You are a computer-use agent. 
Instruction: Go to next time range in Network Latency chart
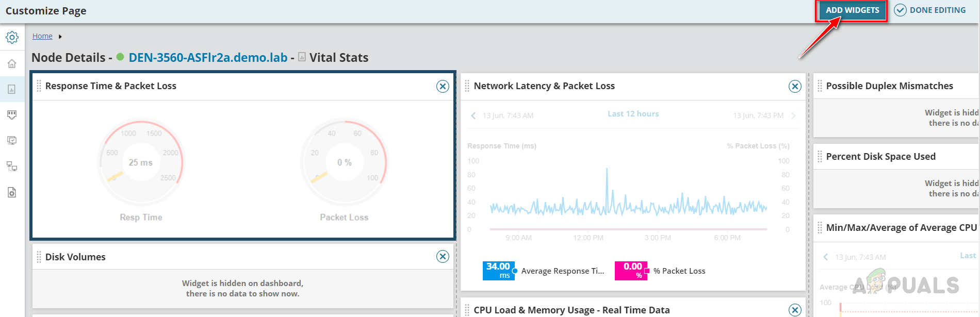pos(793,115)
